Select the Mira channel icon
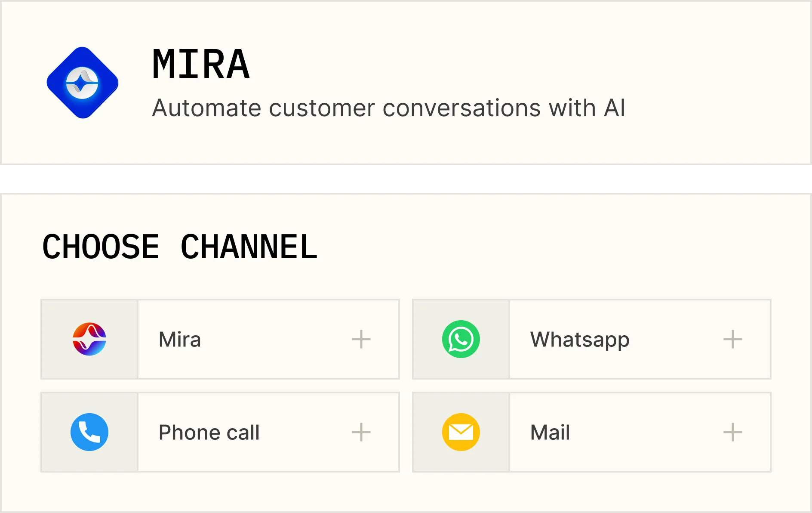 pyautogui.click(x=89, y=339)
